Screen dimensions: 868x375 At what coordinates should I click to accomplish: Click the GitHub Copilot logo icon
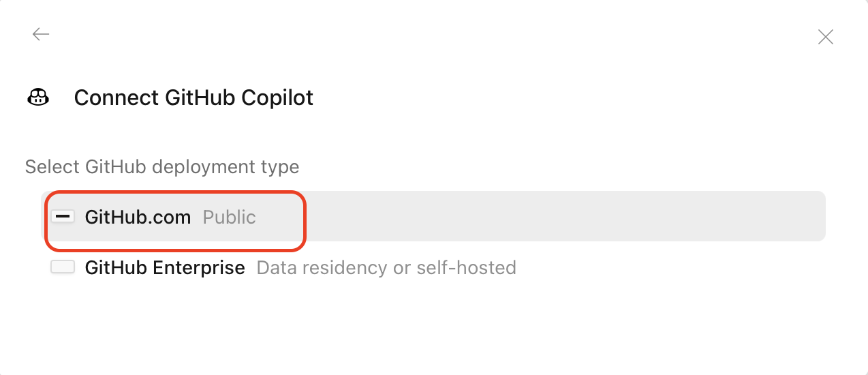pyautogui.click(x=38, y=97)
